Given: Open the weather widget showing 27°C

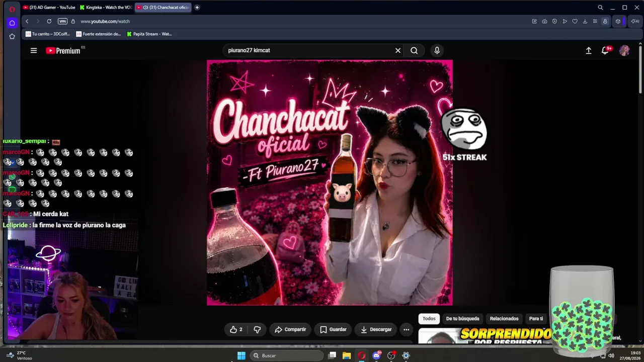Looking at the screenshot, I should 19,355.
